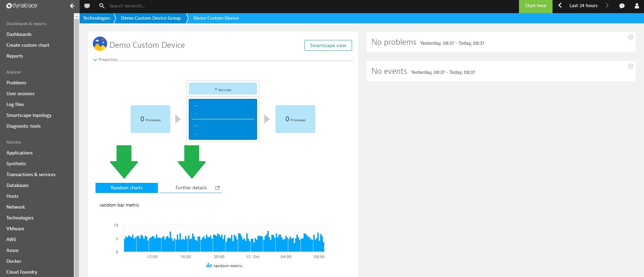Open Databases in the sidebar
The height and width of the screenshot is (277, 644).
(x=18, y=185)
